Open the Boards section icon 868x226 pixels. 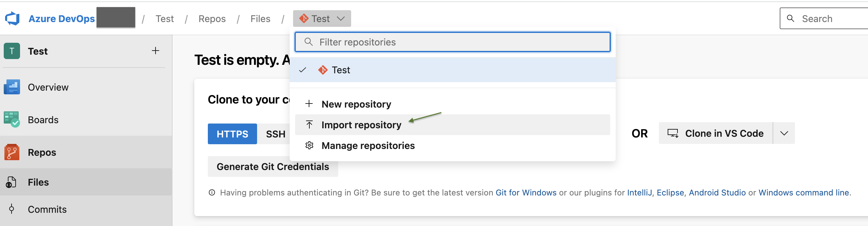pyautogui.click(x=12, y=119)
